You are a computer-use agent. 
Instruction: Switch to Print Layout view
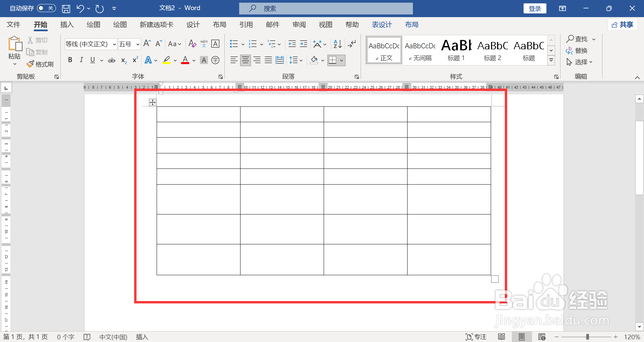coord(522,337)
